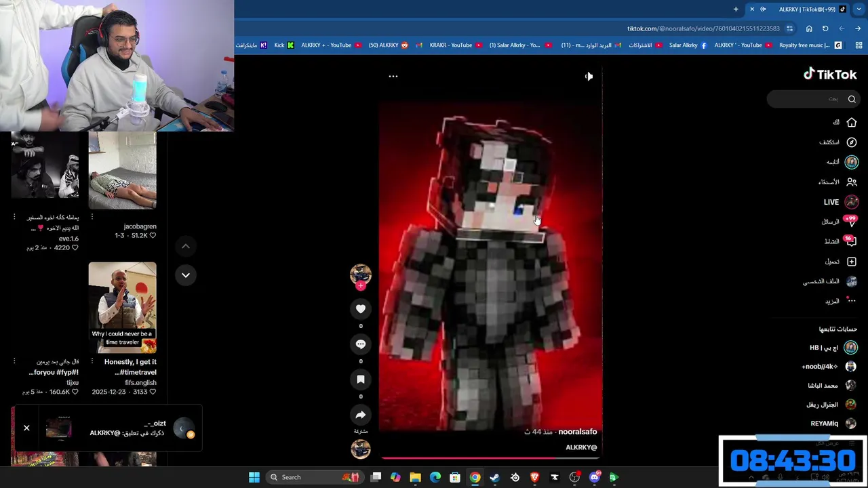Open the site info tune icon in address bar
868x488 pixels.
[x=789, y=28]
